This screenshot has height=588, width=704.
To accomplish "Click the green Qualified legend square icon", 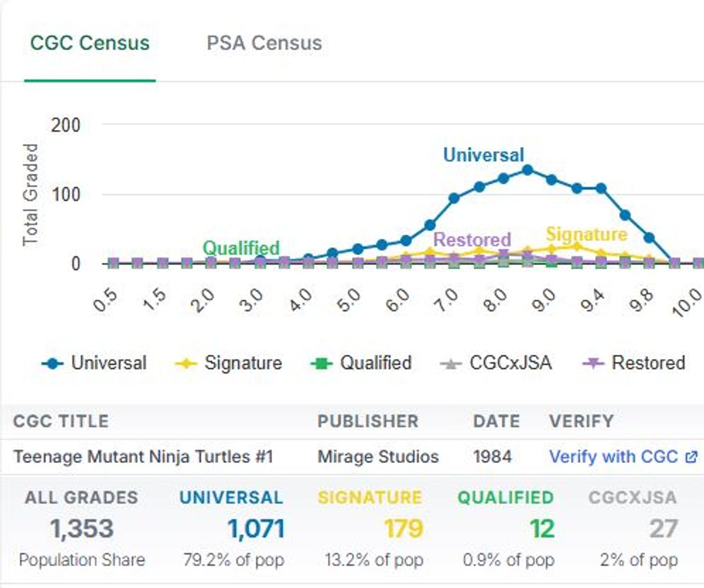I will point(322,364).
